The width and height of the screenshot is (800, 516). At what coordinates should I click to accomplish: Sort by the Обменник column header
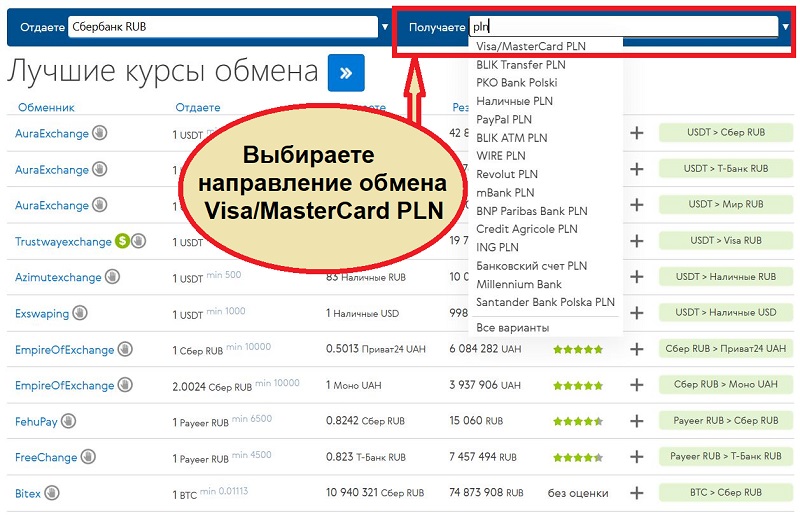[46, 107]
